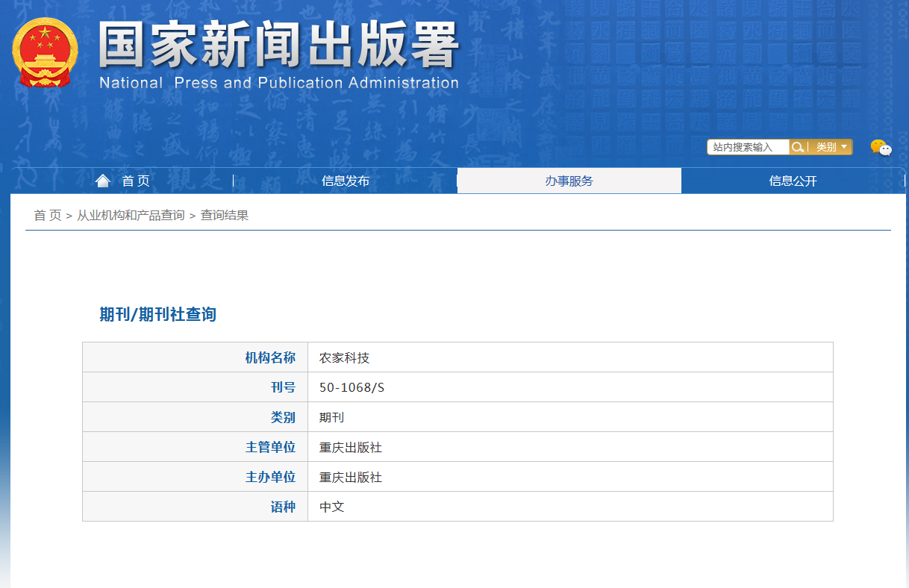Click the house icon next to 首页
The height and width of the screenshot is (588, 909).
pos(102,180)
